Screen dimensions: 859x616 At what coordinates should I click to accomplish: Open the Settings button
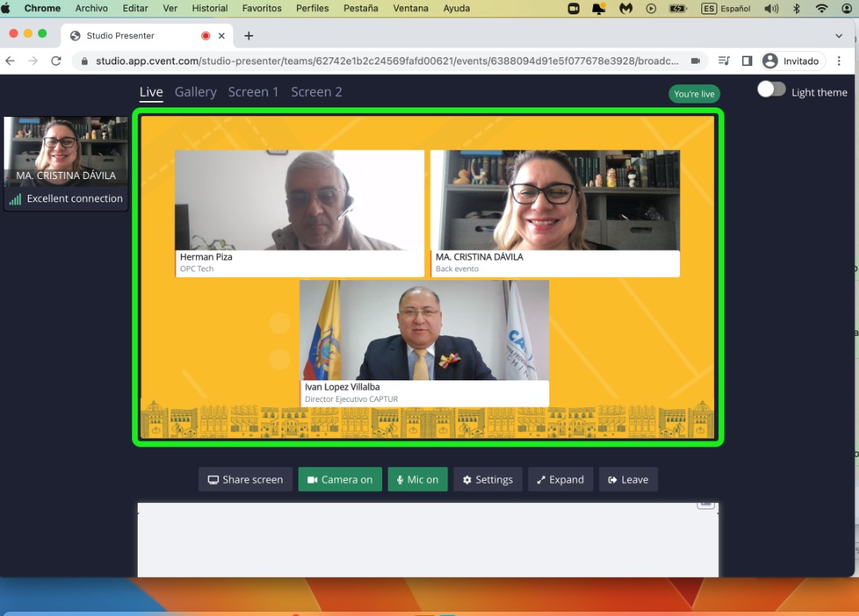[x=487, y=480]
